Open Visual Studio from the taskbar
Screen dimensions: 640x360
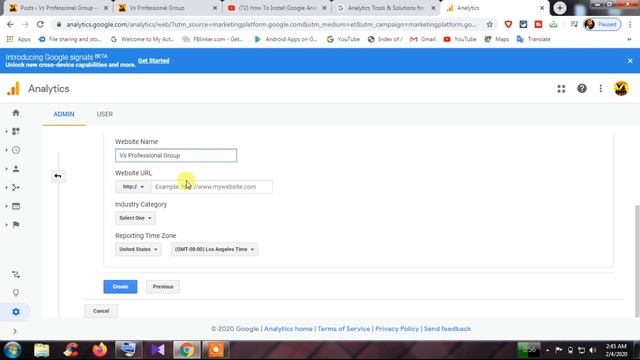tap(158, 350)
